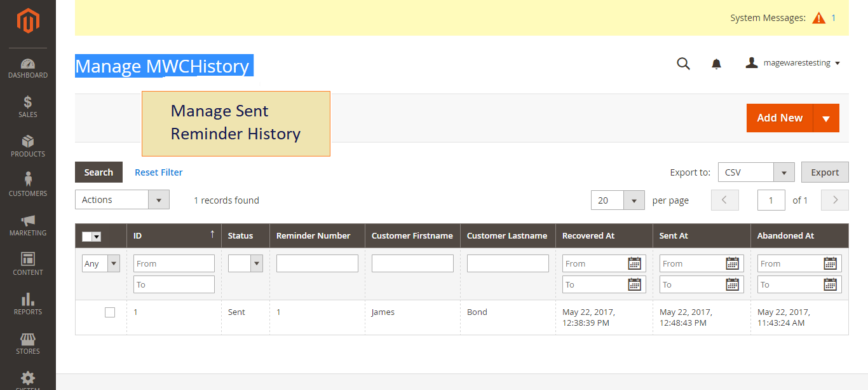
Task: Open the Customers person icon
Action: pyautogui.click(x=28, y=180)
